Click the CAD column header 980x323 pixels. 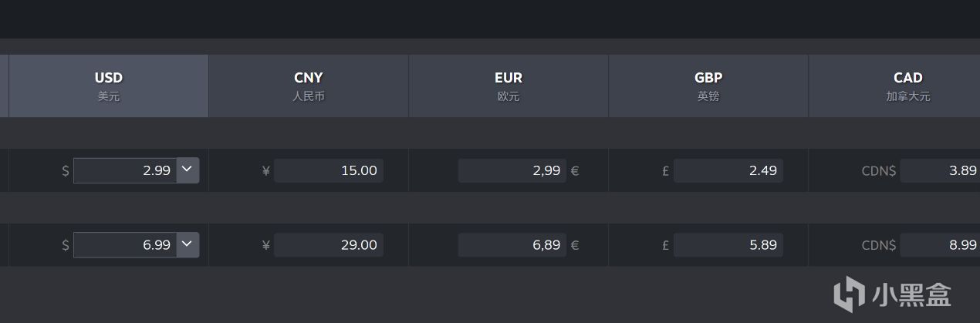pyautogui.click(x=908, y=86)
